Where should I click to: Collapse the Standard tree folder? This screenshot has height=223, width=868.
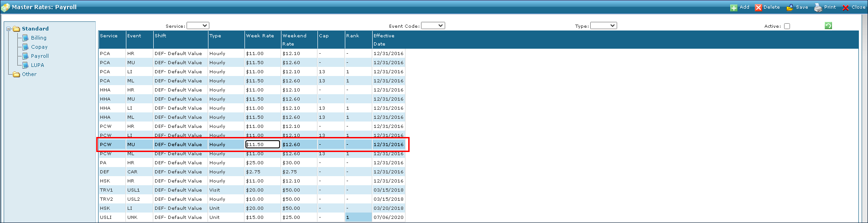(x=9, y=29)
